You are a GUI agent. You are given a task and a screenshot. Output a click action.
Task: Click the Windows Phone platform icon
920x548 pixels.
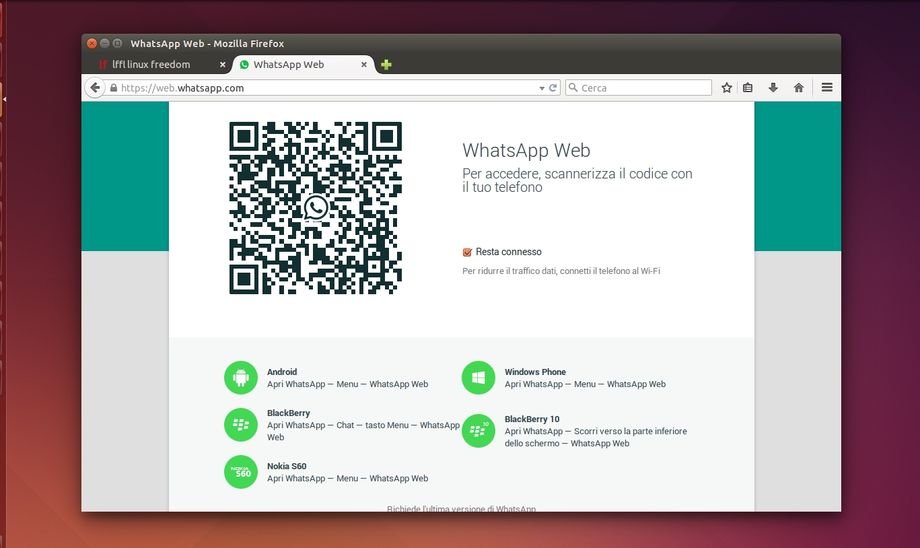478,378
